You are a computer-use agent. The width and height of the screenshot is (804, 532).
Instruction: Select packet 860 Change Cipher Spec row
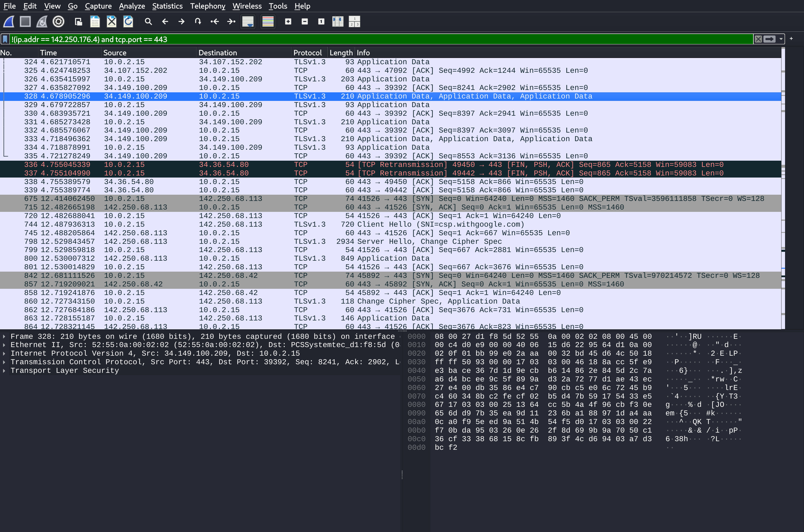click(390, 301)
